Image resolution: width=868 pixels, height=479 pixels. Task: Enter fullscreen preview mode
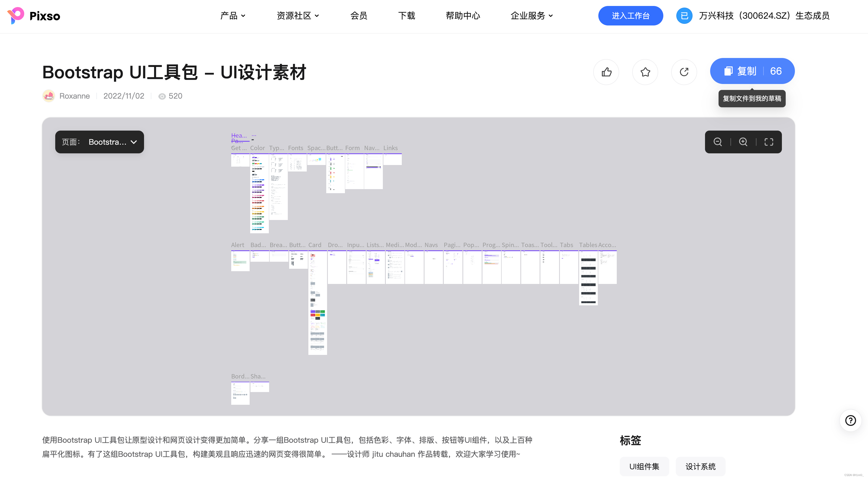coord(769,142)
